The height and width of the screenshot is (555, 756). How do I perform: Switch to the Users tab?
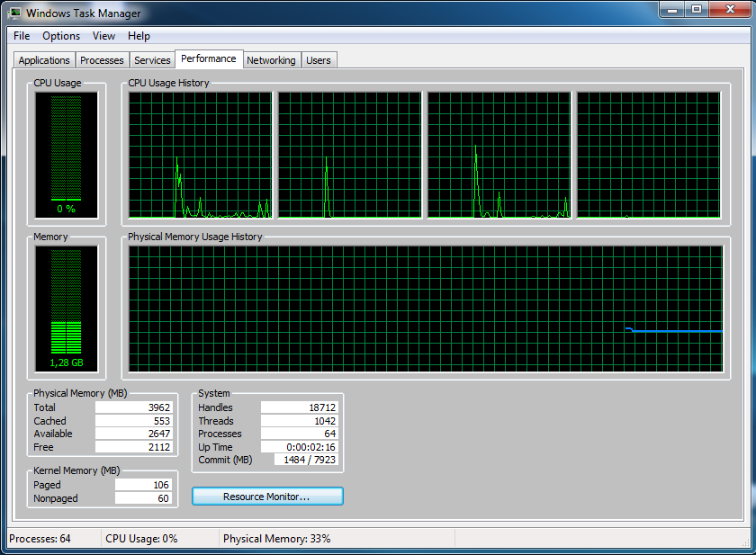click(319, 60)
